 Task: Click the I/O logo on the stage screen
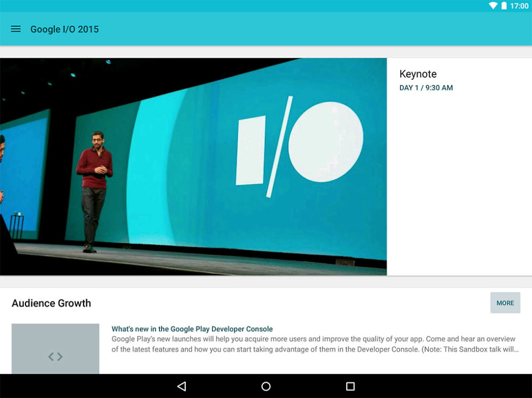pyautogui.click(x=300, y=146)
